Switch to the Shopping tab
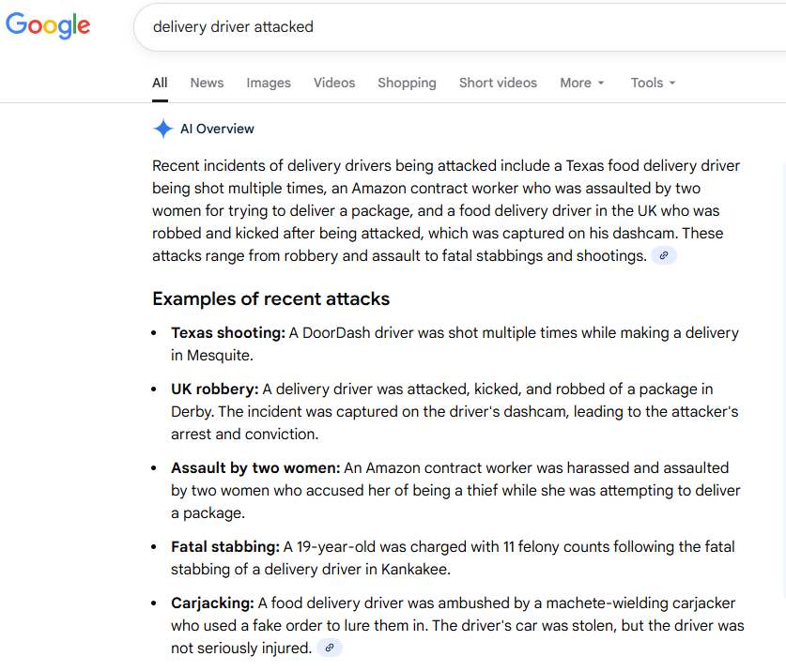The height and width of the screenshot is (672, 786). 407,83
